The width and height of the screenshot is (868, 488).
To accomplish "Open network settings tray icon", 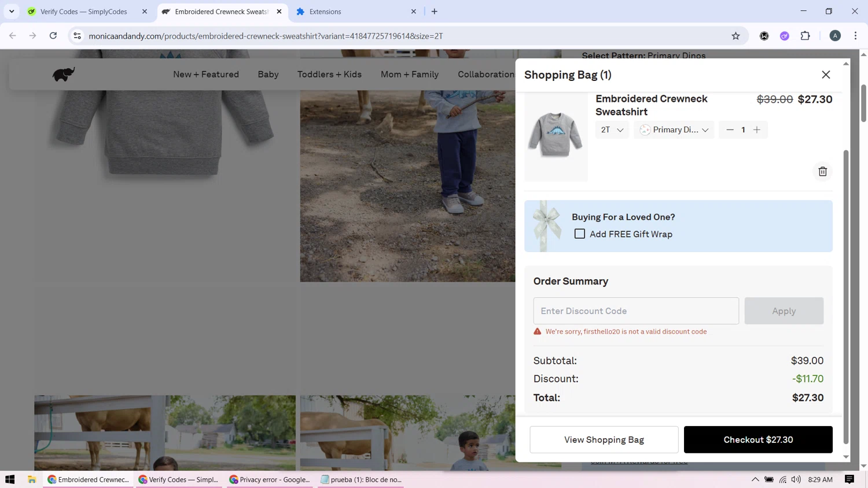I will point(783,479).
